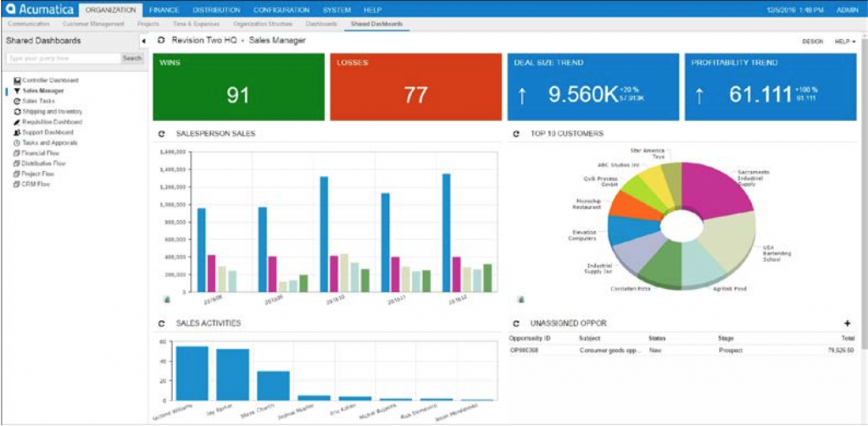868x426 pixels.
Task: Click the Tasks and Approvals clock icon
Action: tap(17, 143)
